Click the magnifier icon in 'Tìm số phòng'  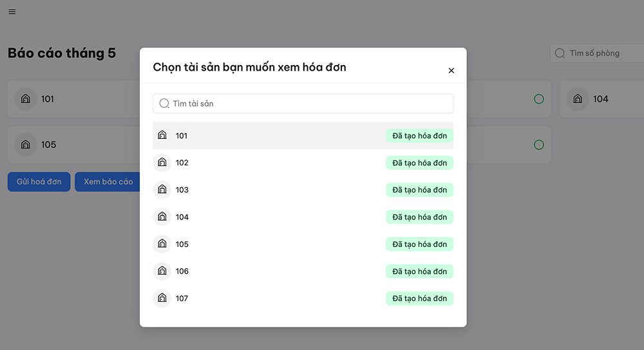(x=560, y=53)
